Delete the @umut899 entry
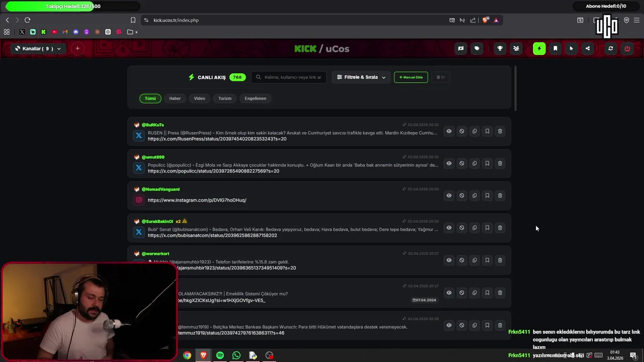Viewport: 644px width, 362px height. (x=500, y=163)
